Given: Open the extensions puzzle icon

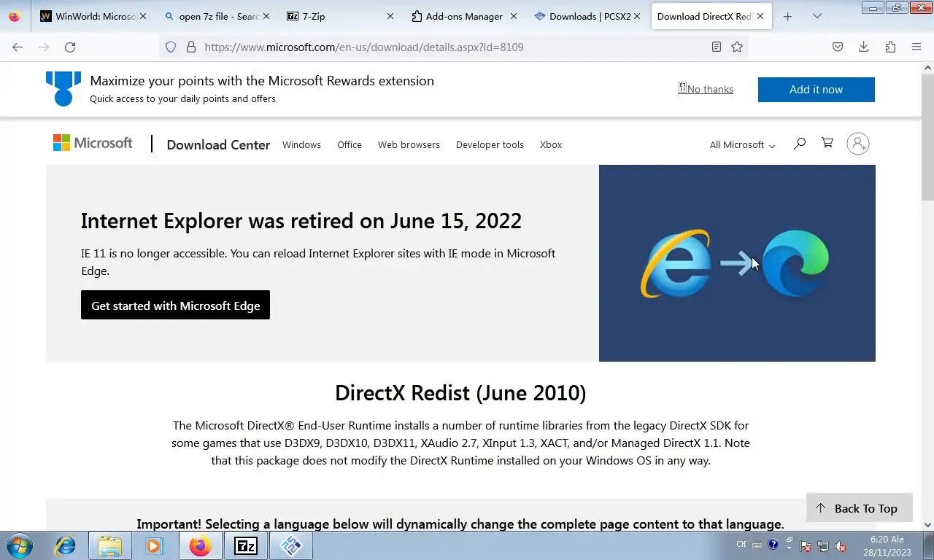Looking at the screenshot, I should pyautogui.click(x=890, y=47).
